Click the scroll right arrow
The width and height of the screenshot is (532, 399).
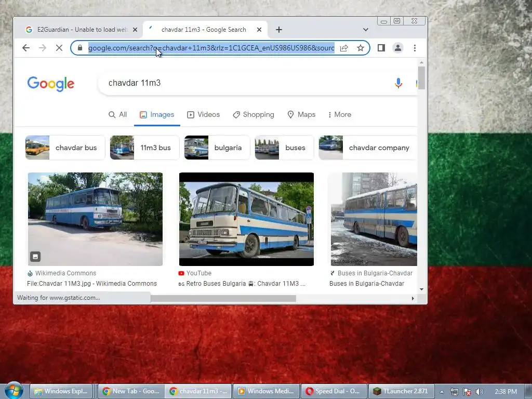(413, 298)
